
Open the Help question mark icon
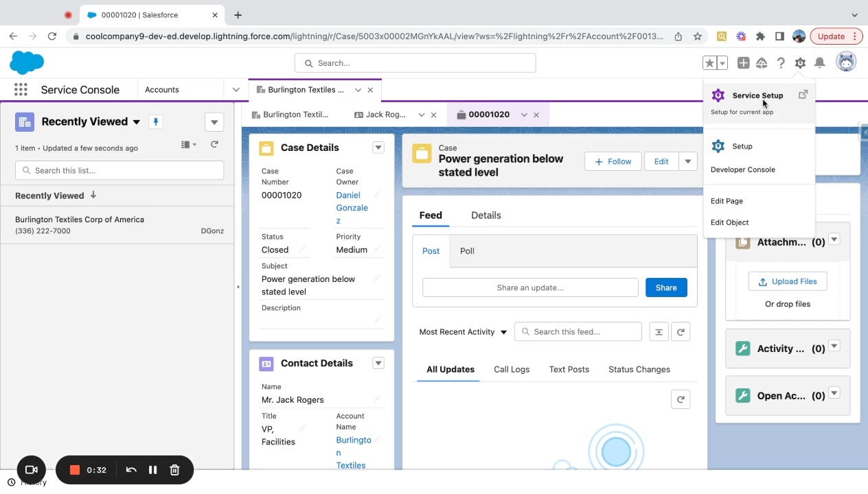pos(781,63)
